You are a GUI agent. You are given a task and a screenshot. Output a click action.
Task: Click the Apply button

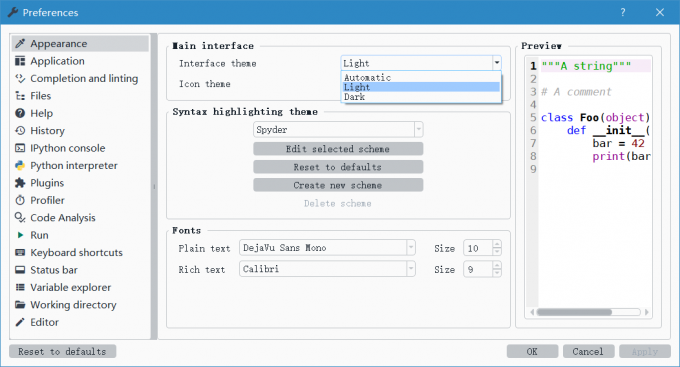(645, 351)
